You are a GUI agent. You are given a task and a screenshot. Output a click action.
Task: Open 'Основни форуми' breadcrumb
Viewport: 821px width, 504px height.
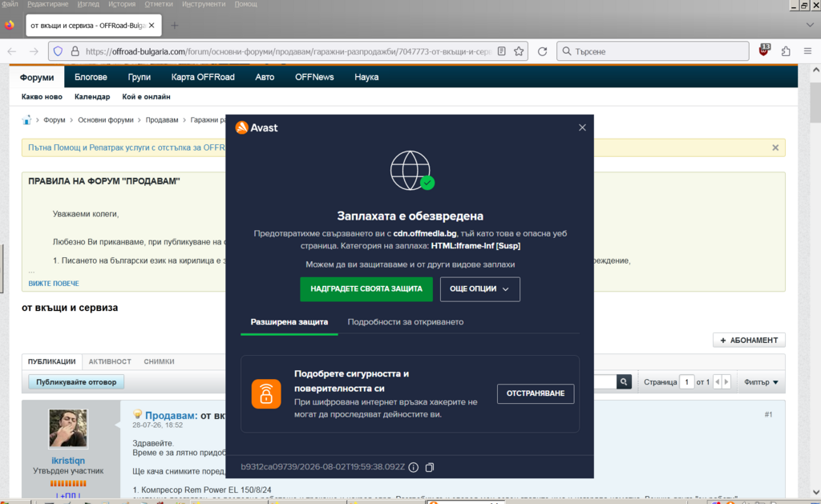106,120
